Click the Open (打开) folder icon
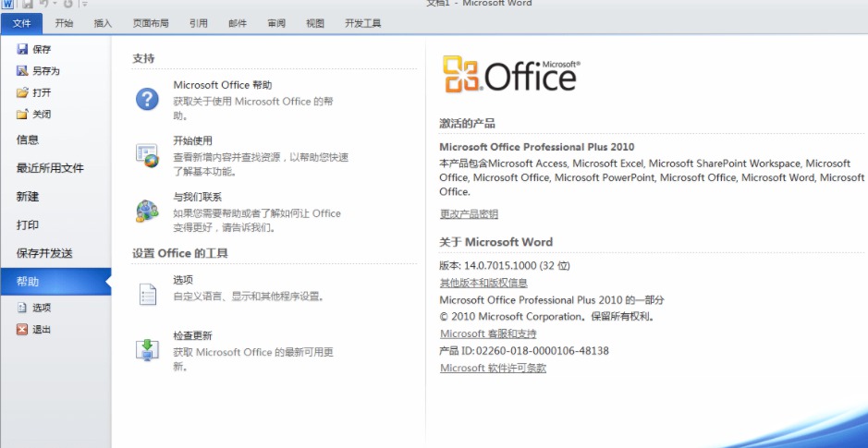 pyautogui.click(x=22, y=92)
